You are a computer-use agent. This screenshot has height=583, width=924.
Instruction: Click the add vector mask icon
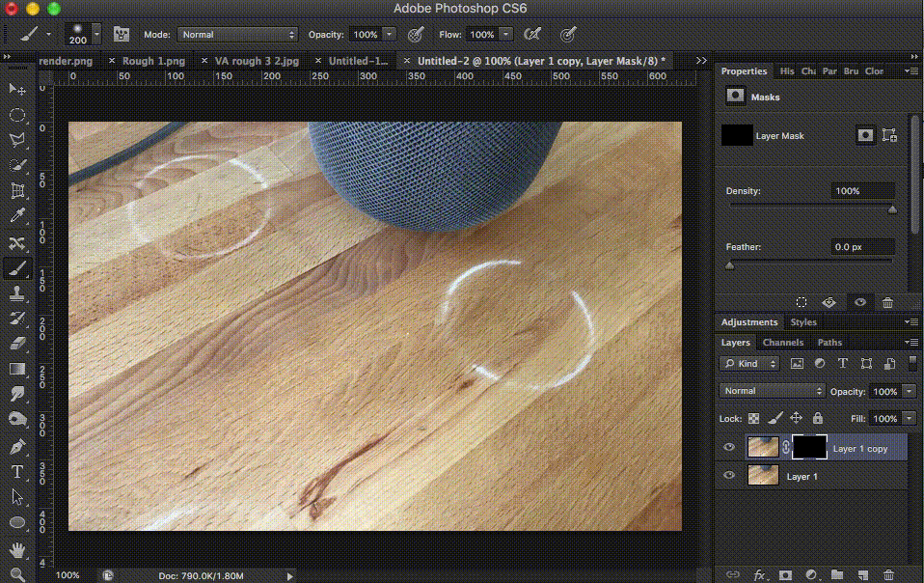pyautogui.click(x=889, y=135)
